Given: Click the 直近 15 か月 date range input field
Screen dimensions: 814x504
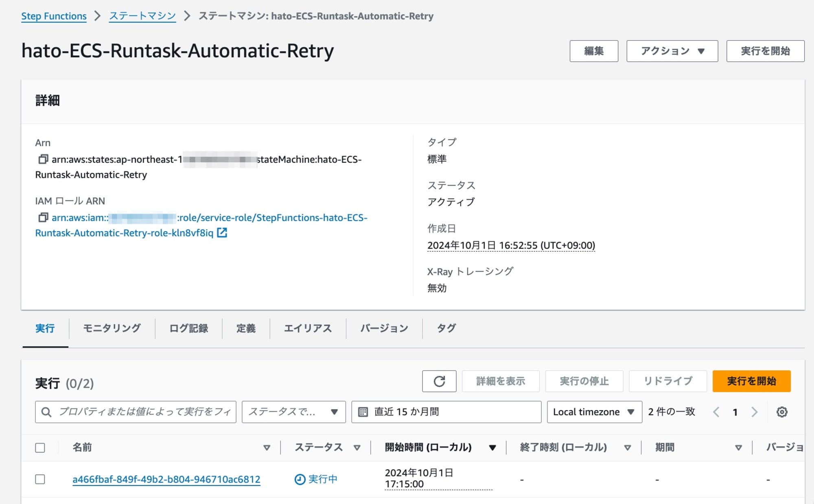Looking at the screenshot, I should 450,412.
